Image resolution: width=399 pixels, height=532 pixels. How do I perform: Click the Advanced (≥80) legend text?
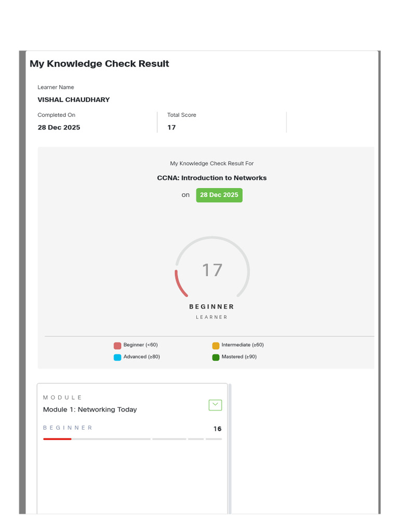pyautogui.click(x=141, y=356)
